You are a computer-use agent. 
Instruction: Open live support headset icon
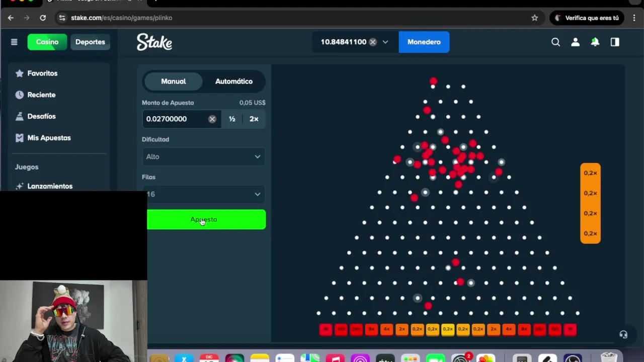(623, 335)
